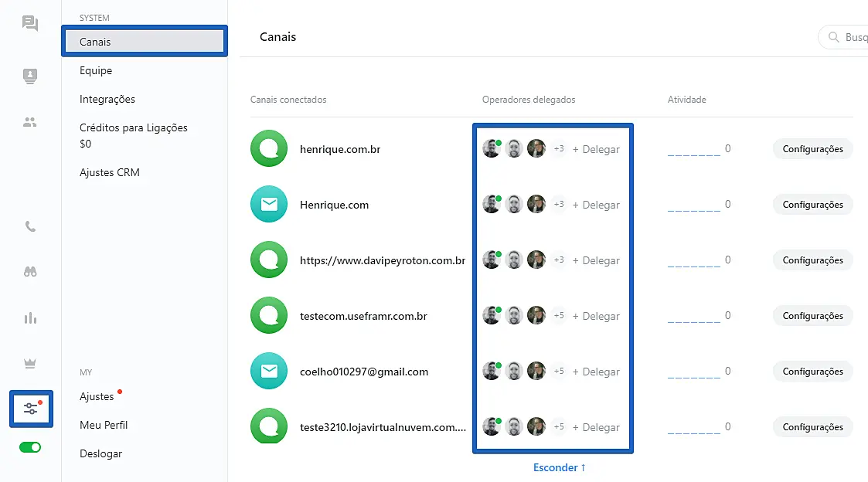
Task: Toggle the green online status switch
Action: click(30, 447)
